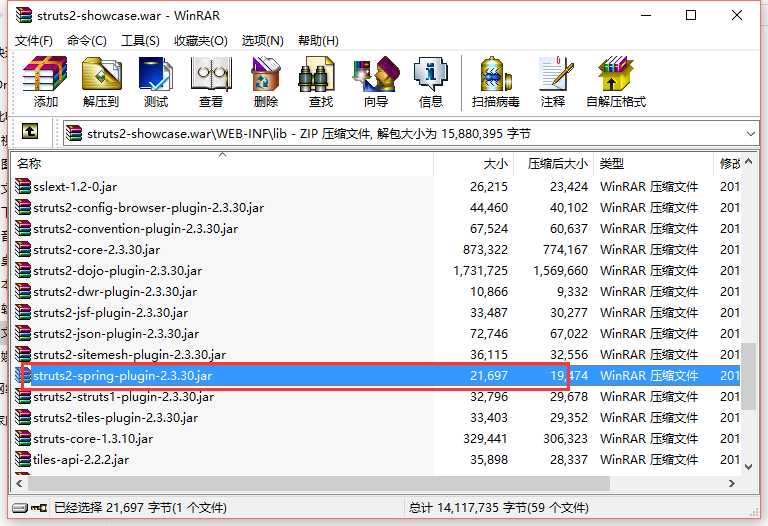
Task: Select struts2-convention-plugin-2.3.30.jar file name
Action: point(136,229)
